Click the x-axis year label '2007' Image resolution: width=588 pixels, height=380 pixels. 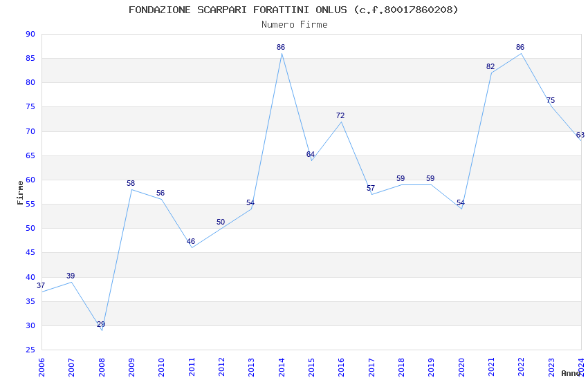click(x=72, y=367)
